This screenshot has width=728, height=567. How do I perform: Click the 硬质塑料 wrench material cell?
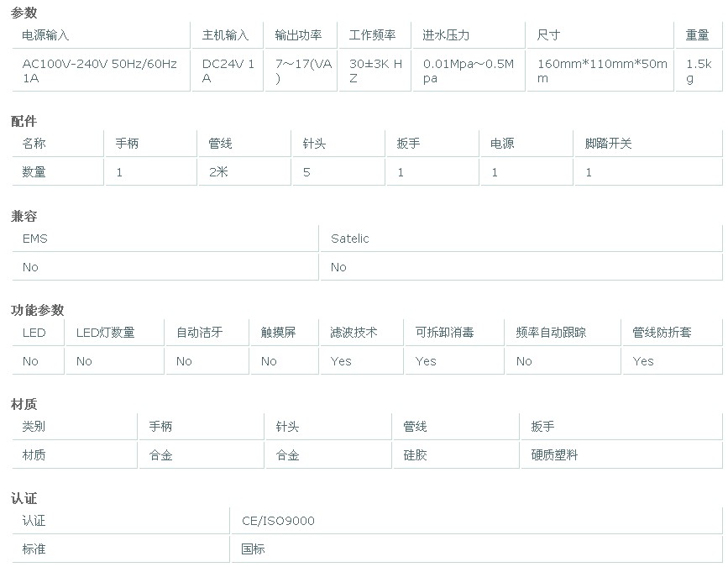[554, 455]
